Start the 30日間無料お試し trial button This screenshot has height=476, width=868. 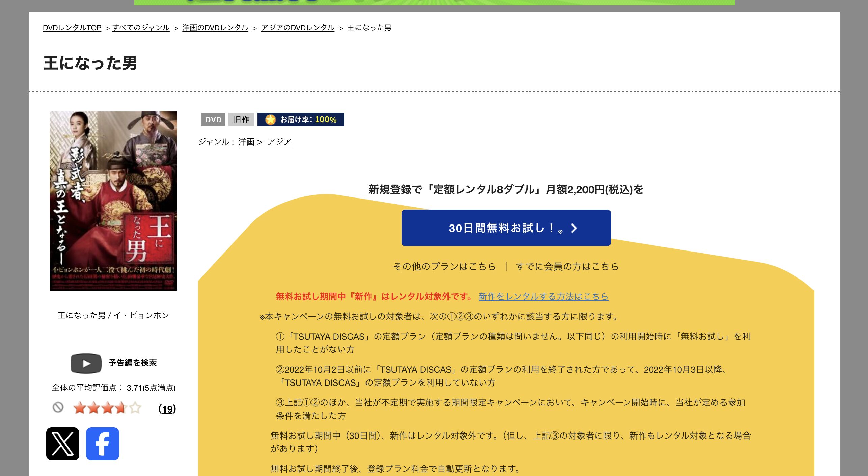coord(506,228)
